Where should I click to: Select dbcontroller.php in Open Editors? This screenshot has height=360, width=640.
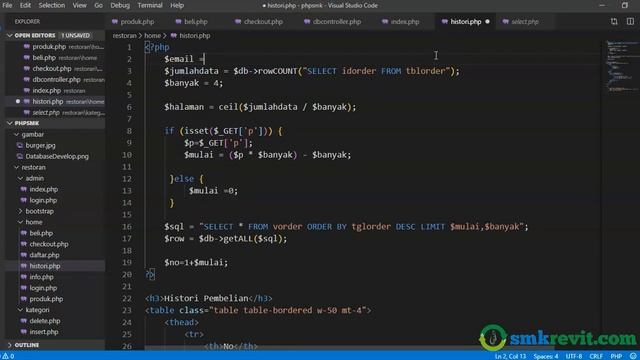(56, 80)
